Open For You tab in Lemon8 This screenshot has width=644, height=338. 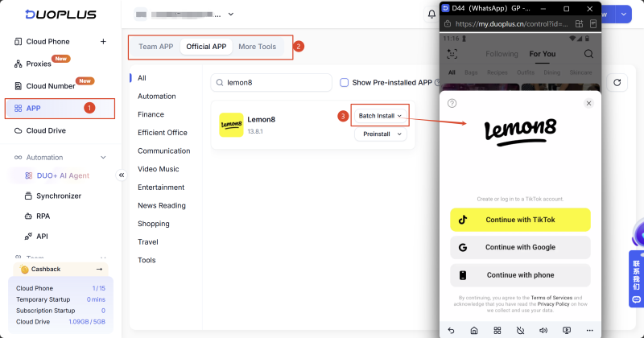(x=542, y=54)
